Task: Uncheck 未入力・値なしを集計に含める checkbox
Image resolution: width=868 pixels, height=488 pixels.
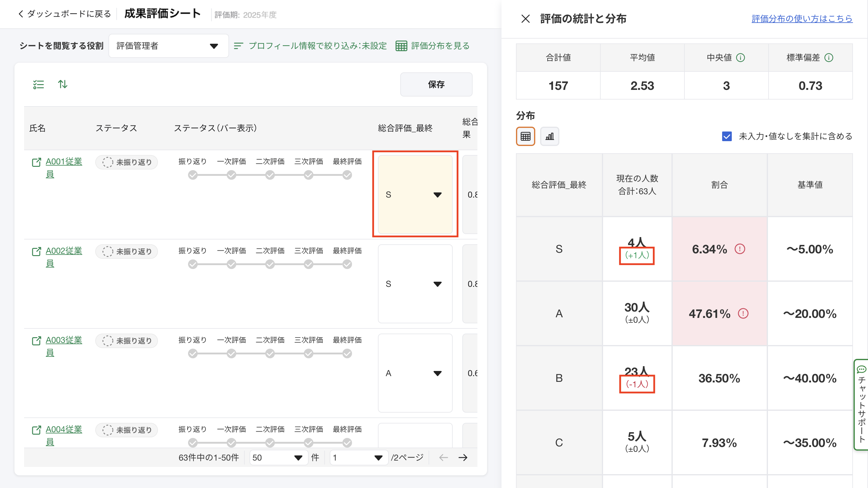Action: [x=726, y=136]
